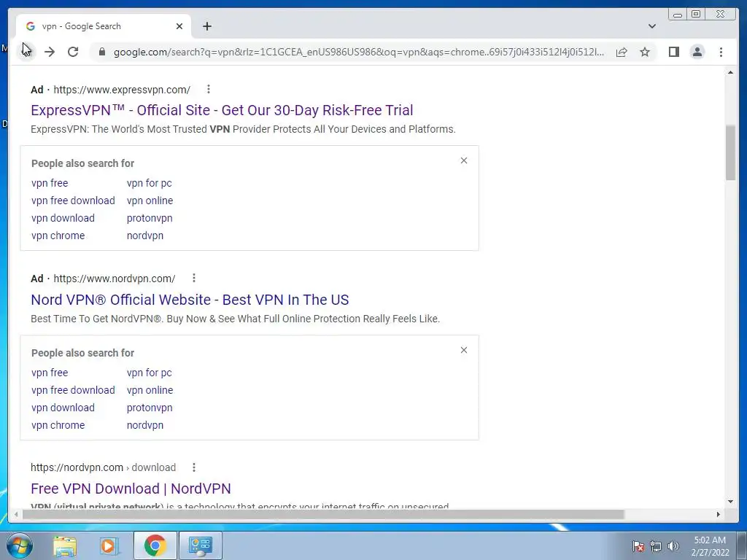The width and height of the screenshot is (747, 560).
Task: Reload the Google search page
Action: point(73,52)
